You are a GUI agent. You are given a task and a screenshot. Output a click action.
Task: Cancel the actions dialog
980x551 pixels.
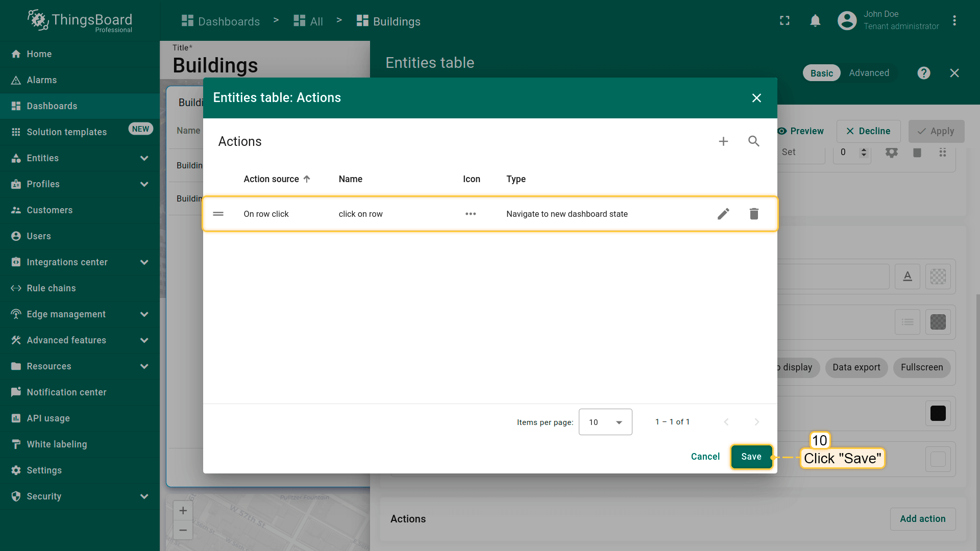705,457
